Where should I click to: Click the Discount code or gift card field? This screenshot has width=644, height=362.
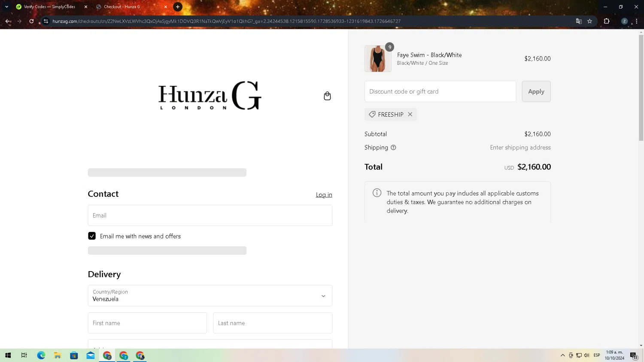point(440,91)
